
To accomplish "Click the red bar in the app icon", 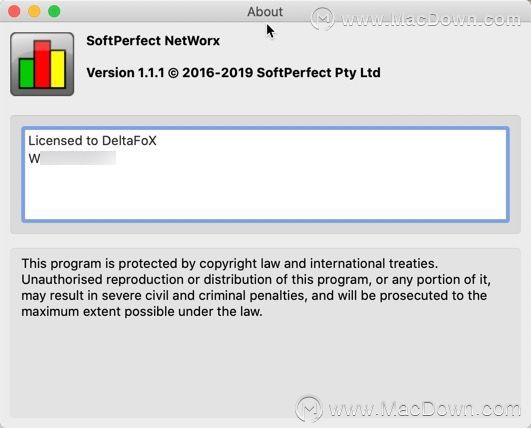I will pos(42,64).
